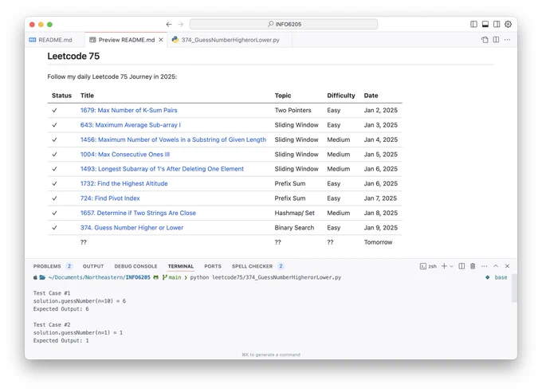
Task: Close the bottom panel with X
Action: click(x=507, y=266)
